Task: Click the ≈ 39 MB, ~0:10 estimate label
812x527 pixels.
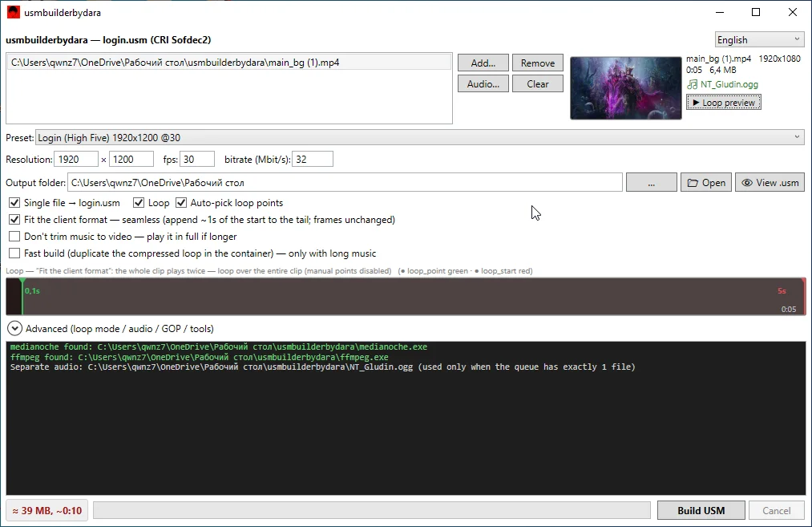Action: click(x=47, y=510)
